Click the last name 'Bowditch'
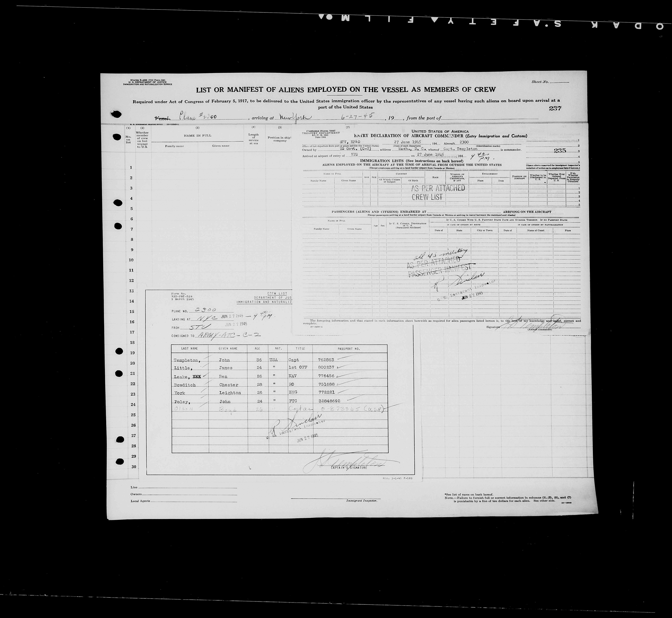 185,385
